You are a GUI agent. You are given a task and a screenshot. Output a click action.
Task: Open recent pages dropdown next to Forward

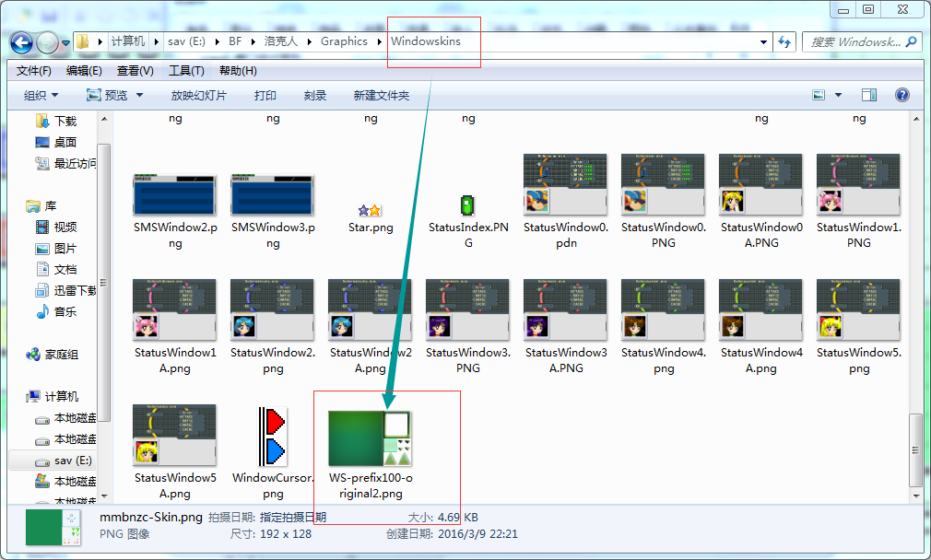[x=65, y=42]
